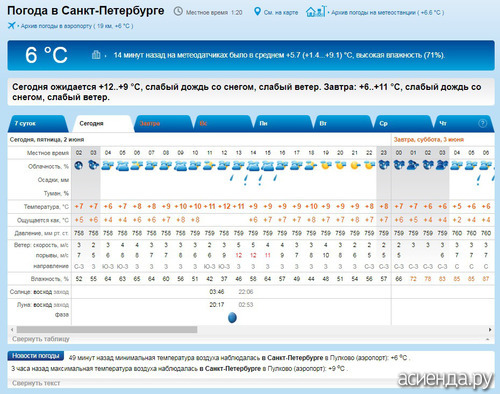Click the airplane airport archive icon
The height and width of the screenshot is (394, 500).
[12, 25]
